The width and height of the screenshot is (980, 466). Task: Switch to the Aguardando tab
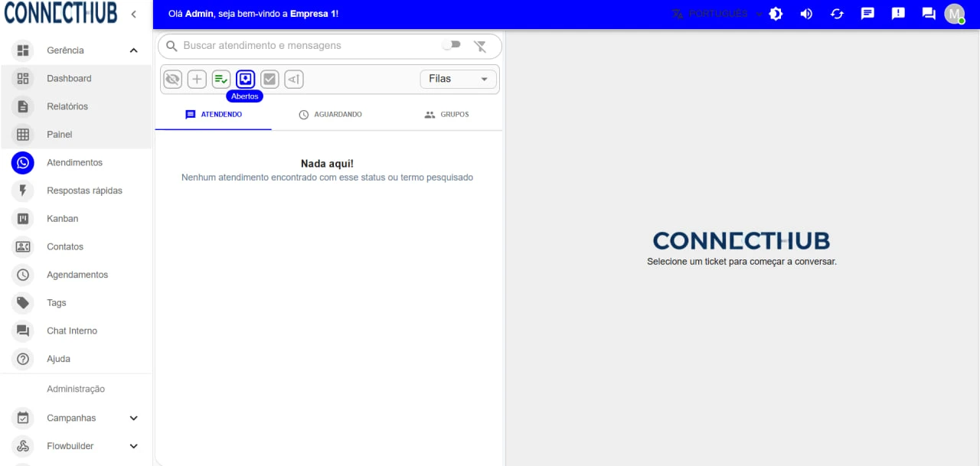tap(330, 115)
